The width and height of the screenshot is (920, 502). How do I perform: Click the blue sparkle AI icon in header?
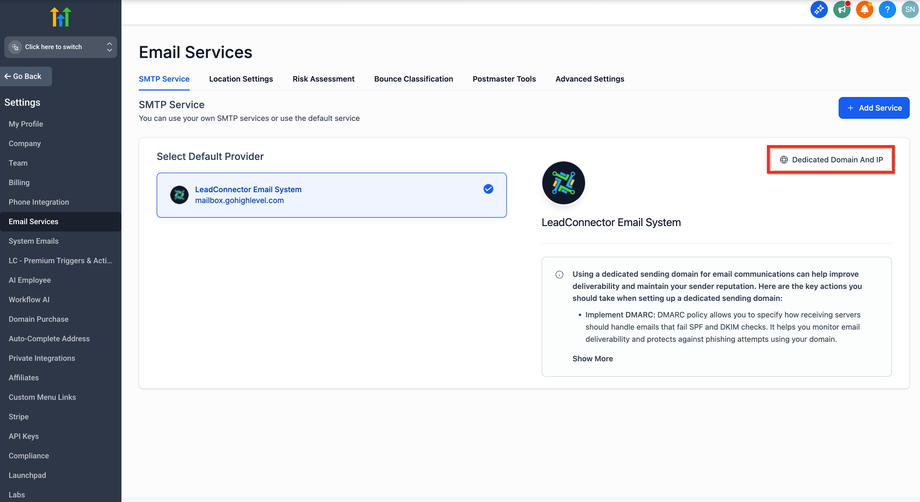(819, 10)
